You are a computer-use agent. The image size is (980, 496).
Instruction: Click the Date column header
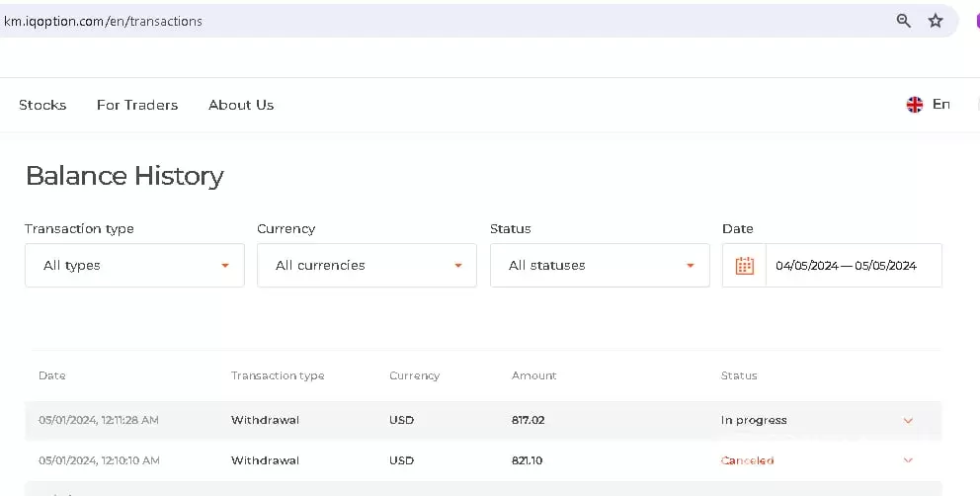(x=52, y=375)
